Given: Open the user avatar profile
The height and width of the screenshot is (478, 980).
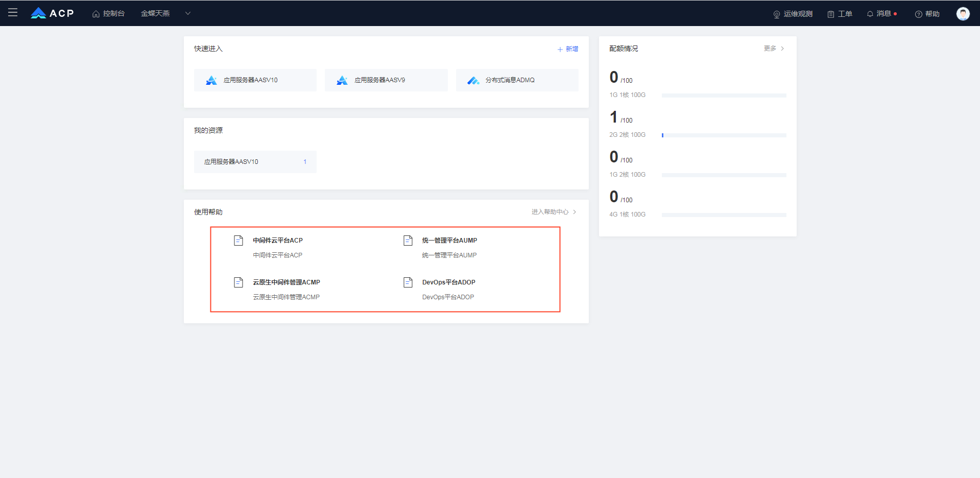Looking at the screenshot, I should 963,14.
